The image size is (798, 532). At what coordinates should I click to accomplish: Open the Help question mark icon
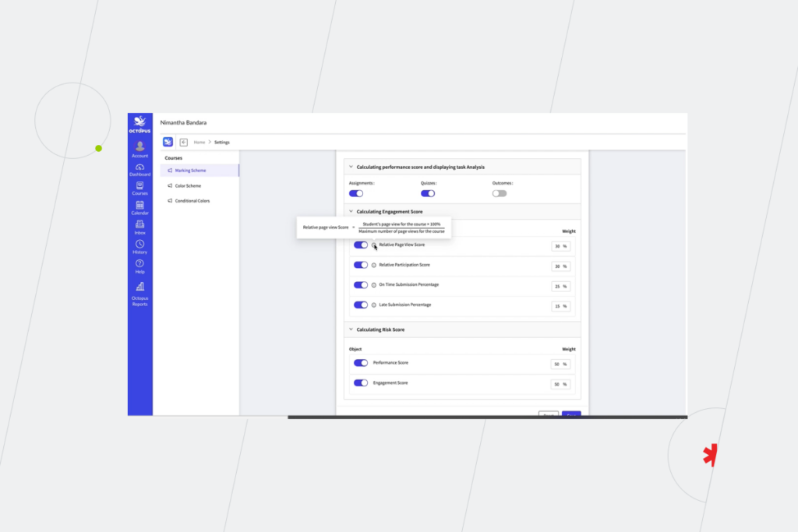[139, 264]
